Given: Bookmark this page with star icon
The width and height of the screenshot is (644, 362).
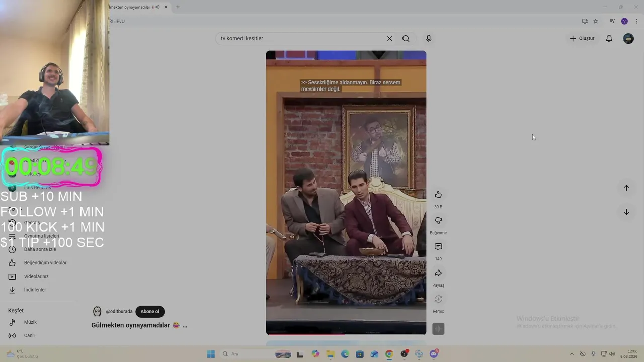Looking at the screenshot, I should 596,21.
